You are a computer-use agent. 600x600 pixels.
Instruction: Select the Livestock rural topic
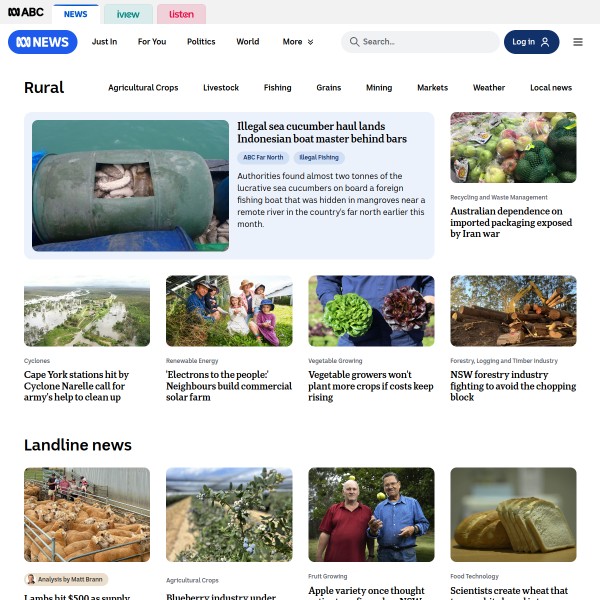tap(221, 88)
